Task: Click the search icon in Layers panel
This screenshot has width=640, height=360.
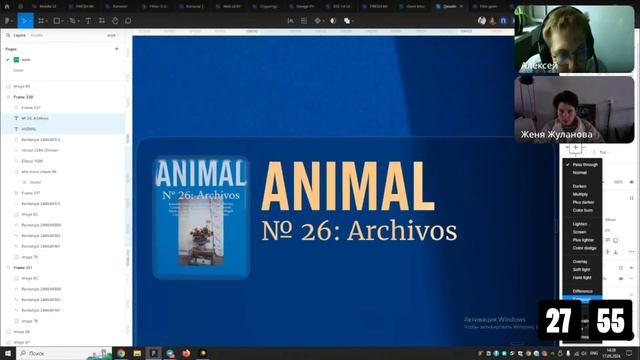Action: [8, 36]
